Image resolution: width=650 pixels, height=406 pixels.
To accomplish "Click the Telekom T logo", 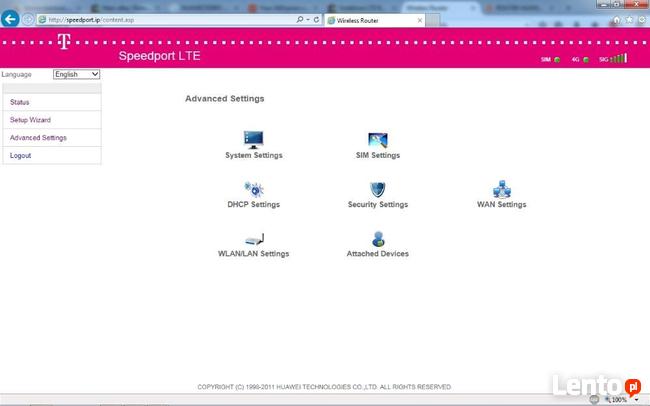I will (64, 41).
